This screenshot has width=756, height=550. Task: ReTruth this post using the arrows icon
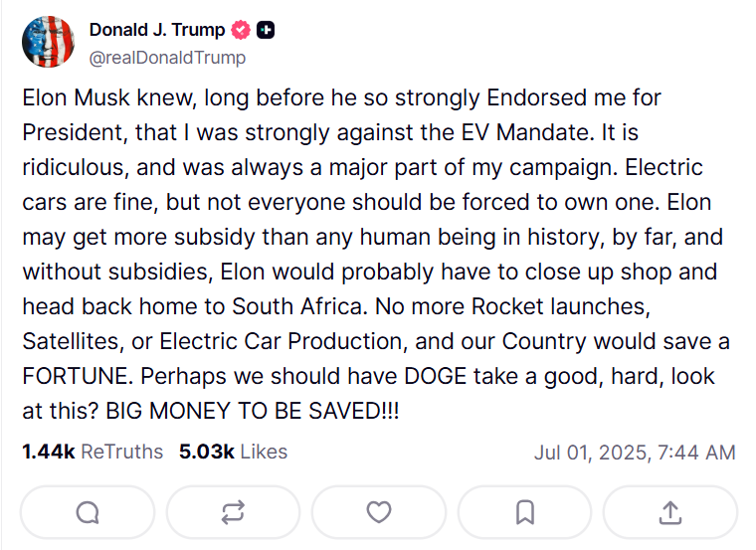click(233, 512)
